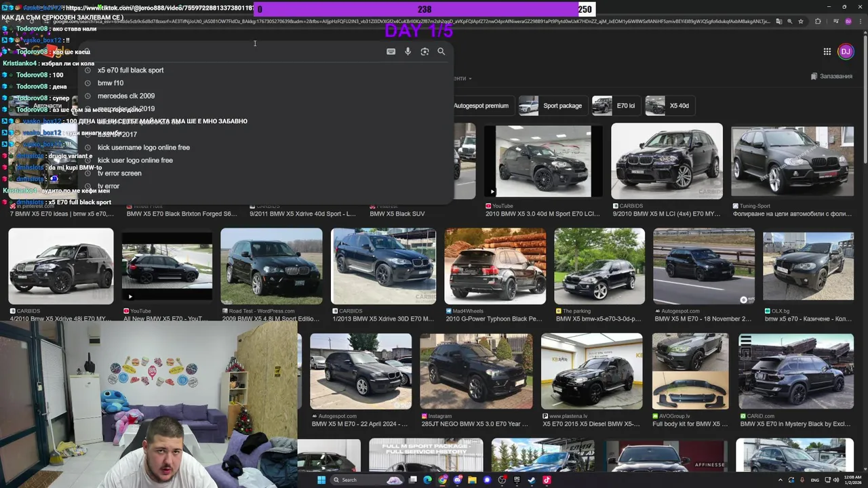The image size is (868, 488).
Task: Open the Chrome three-dot menu
Action: [861, 21]
